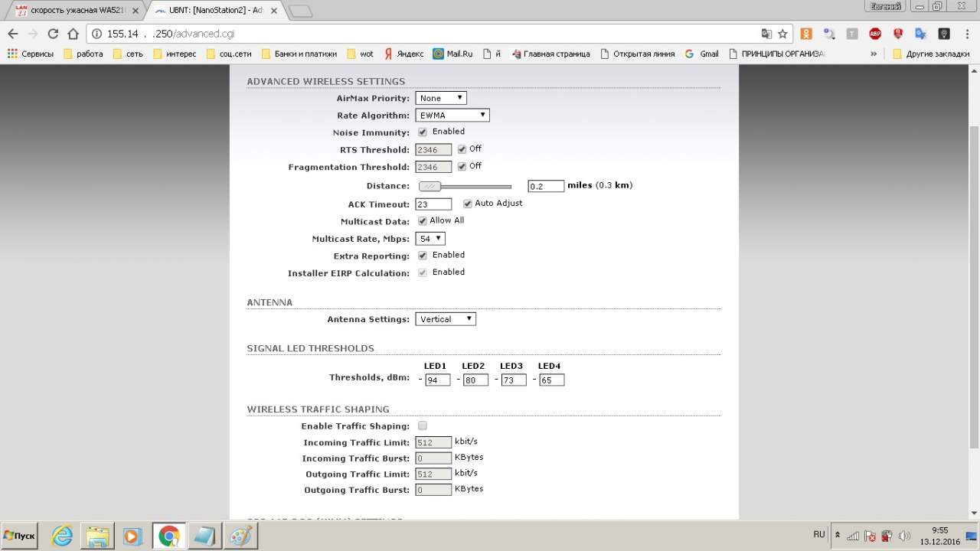This screenshot has height=551, width=980.
Task: Open the media player from the taskbar
Action: 132,536
